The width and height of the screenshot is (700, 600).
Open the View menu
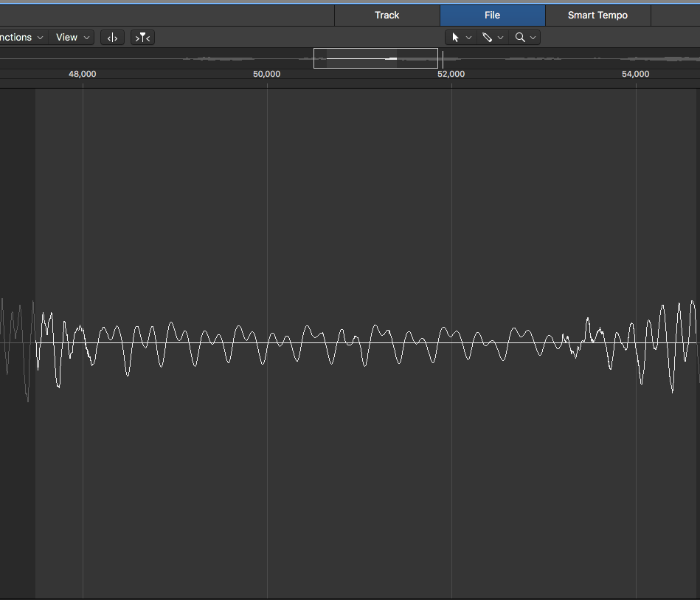[x=73, y=38]
